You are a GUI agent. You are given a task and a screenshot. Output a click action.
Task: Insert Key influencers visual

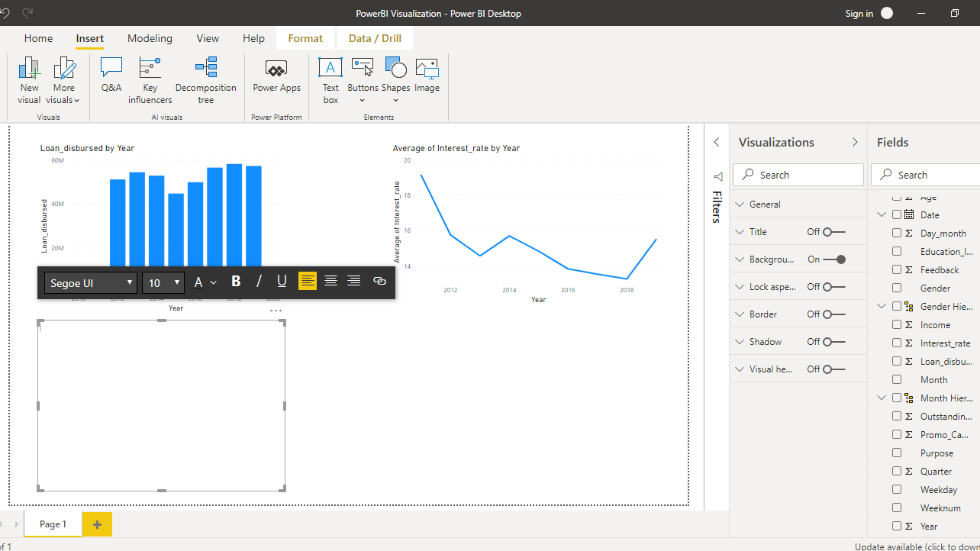coord(150,80)
